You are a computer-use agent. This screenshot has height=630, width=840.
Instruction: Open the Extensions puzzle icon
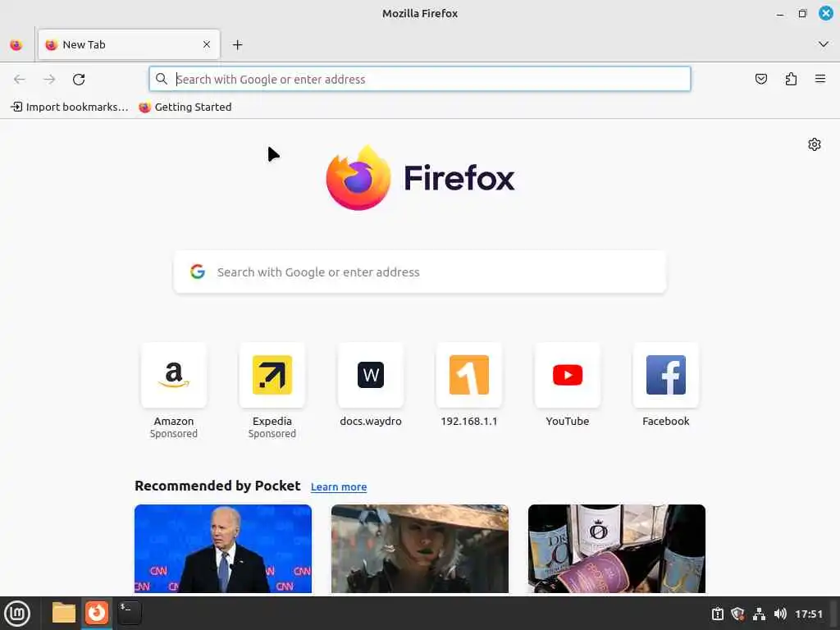pos(791,80)
